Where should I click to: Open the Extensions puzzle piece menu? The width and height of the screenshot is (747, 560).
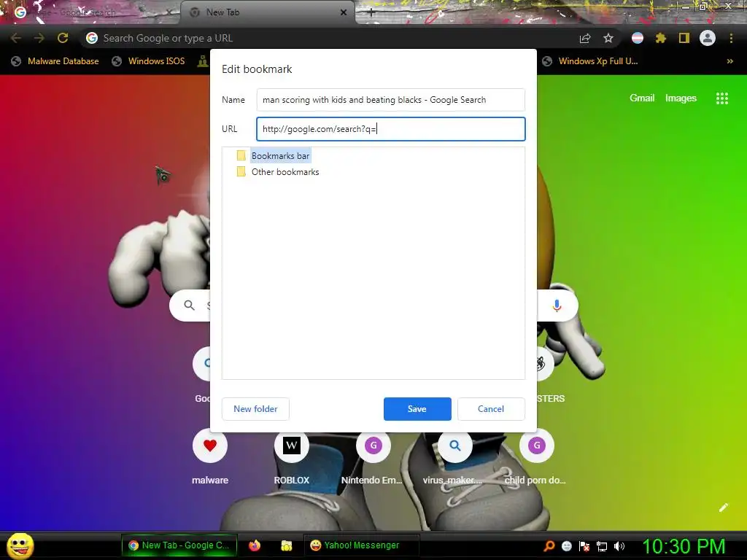[660, 38]
